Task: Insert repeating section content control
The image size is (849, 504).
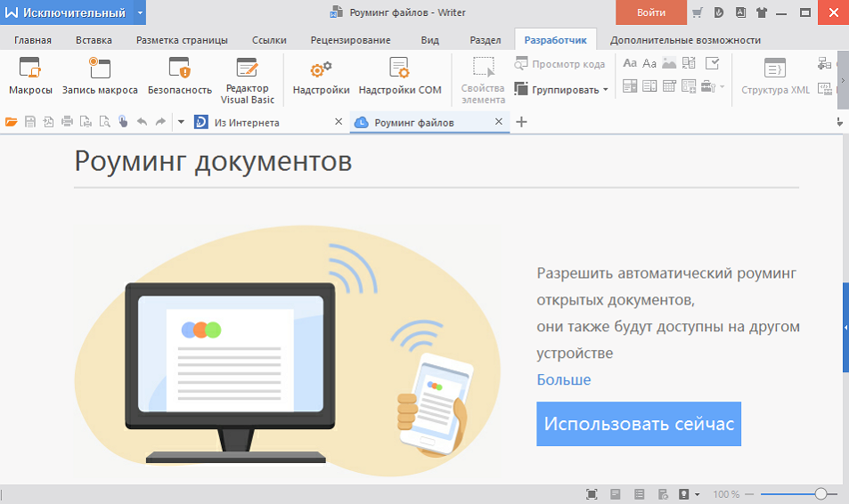Action: click(689, 86)
